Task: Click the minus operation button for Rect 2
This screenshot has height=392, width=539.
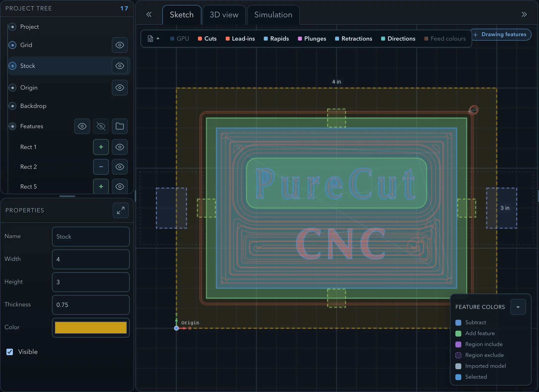Action: pos(101,167)
